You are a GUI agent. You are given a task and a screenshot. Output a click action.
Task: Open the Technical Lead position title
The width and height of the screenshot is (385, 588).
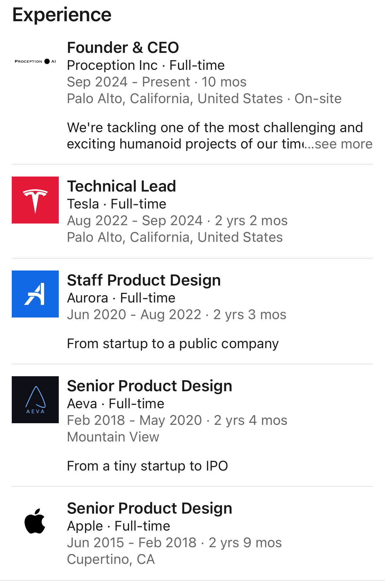121,186
